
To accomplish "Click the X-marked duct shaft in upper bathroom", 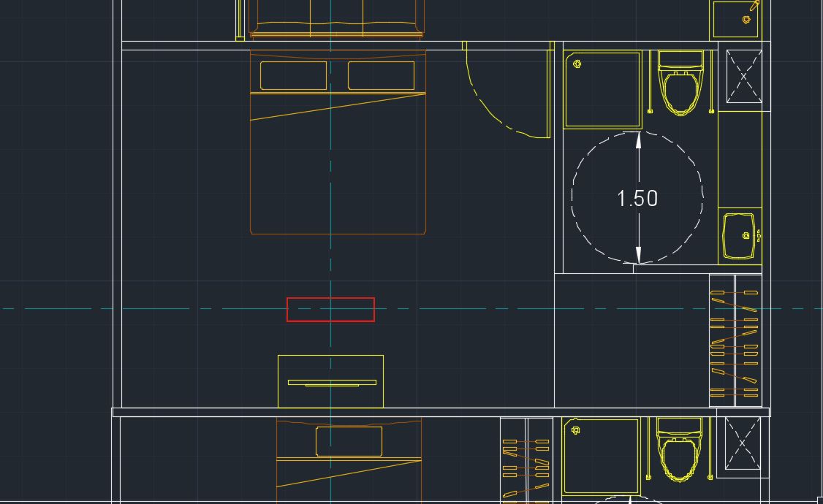I will (x=743, y=76).
